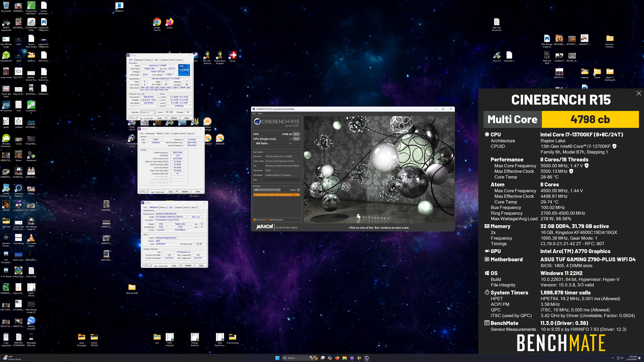Open the RSI Launcher desktop icon
The width and height of the screenshot is (644, 362).
6,106
